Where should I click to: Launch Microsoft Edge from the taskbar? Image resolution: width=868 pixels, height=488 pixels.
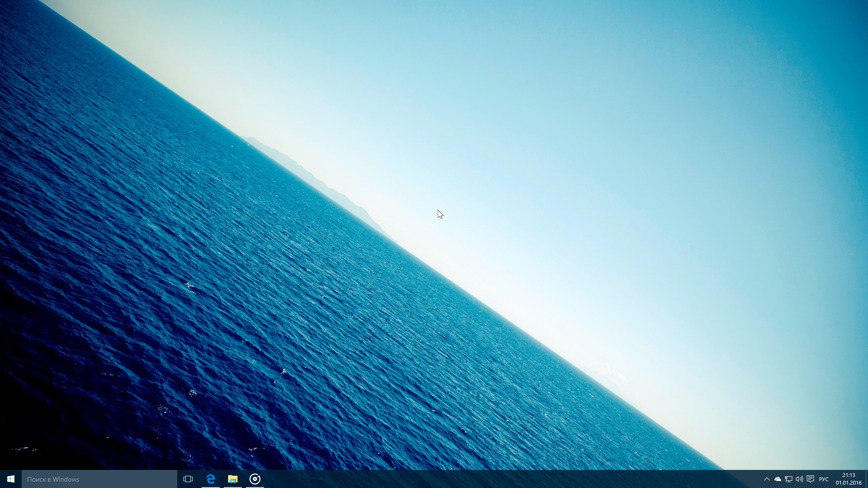click(x=211, y=479)
